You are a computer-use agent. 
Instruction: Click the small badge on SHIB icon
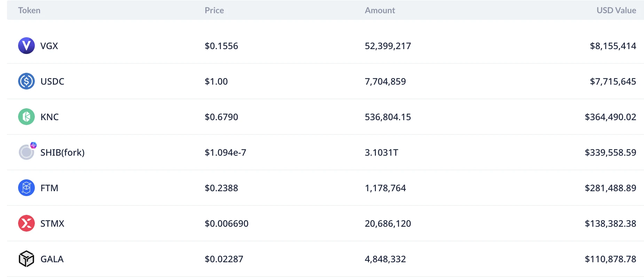tap(33, 145)
